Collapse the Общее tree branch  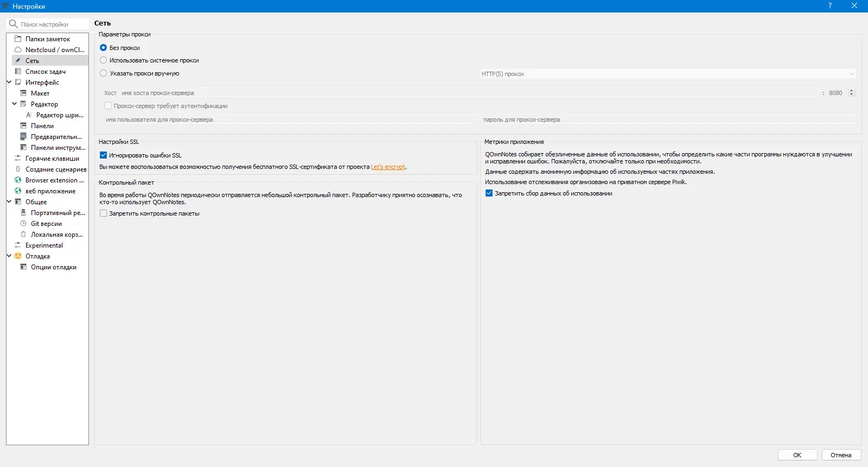9,201
